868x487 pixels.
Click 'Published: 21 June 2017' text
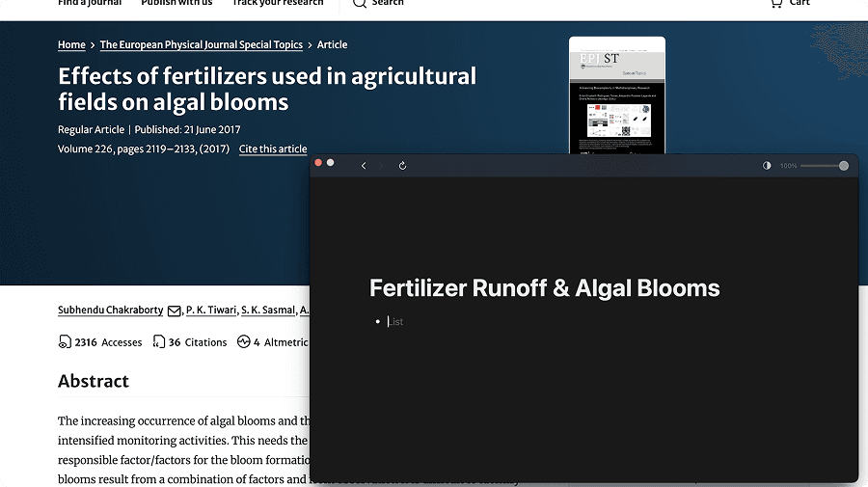188,129
